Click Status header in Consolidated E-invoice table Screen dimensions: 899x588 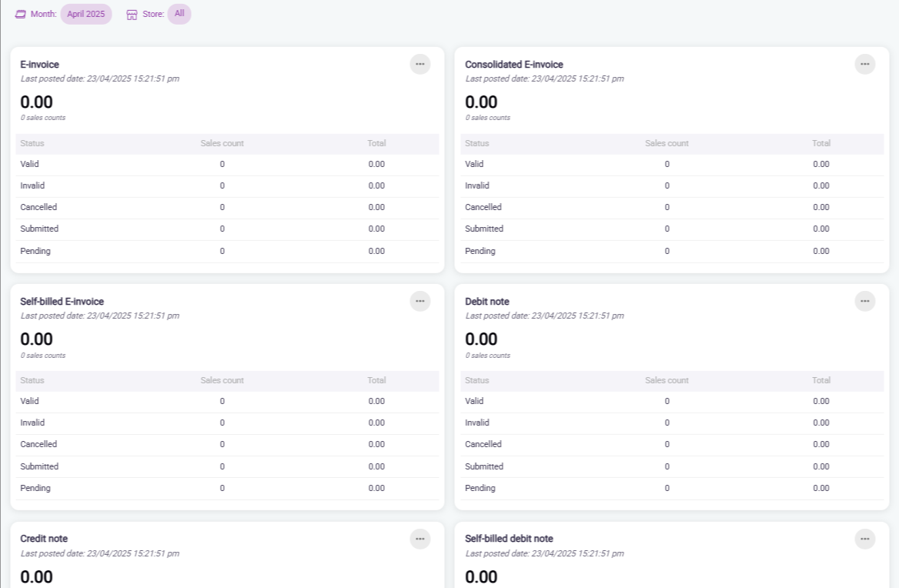[x=476, y=143]
